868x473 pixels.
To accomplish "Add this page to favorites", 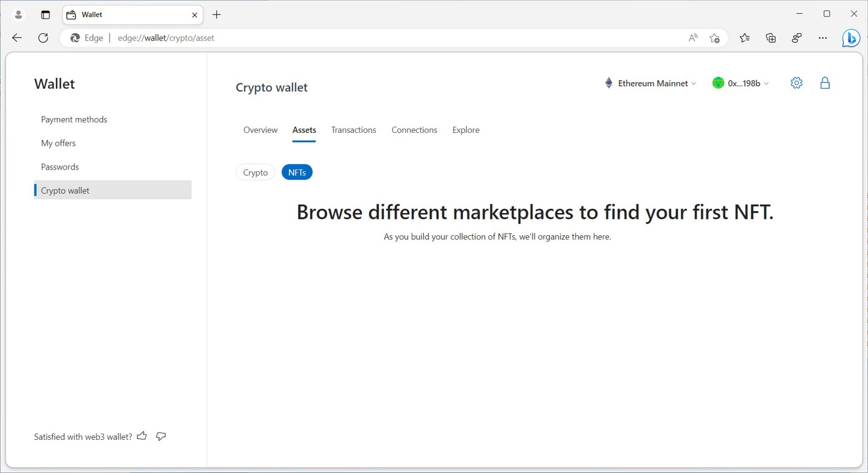I will [714, 38].
